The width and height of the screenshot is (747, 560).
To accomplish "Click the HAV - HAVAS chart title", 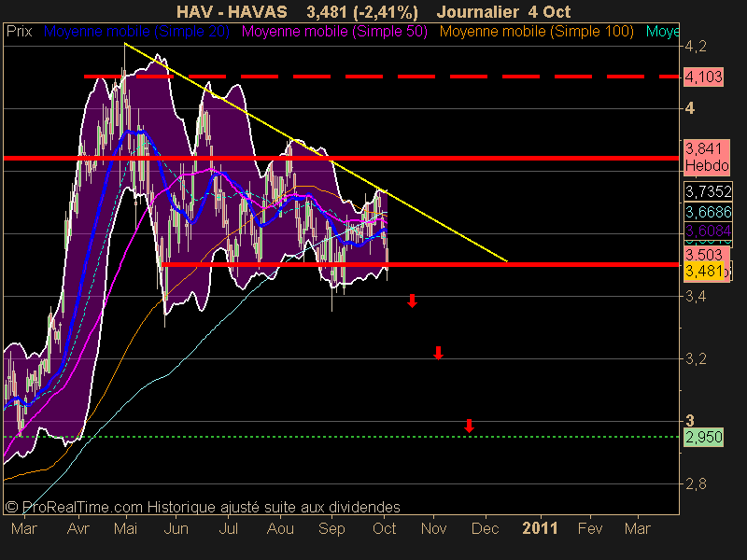I will [x=232, y=12].
